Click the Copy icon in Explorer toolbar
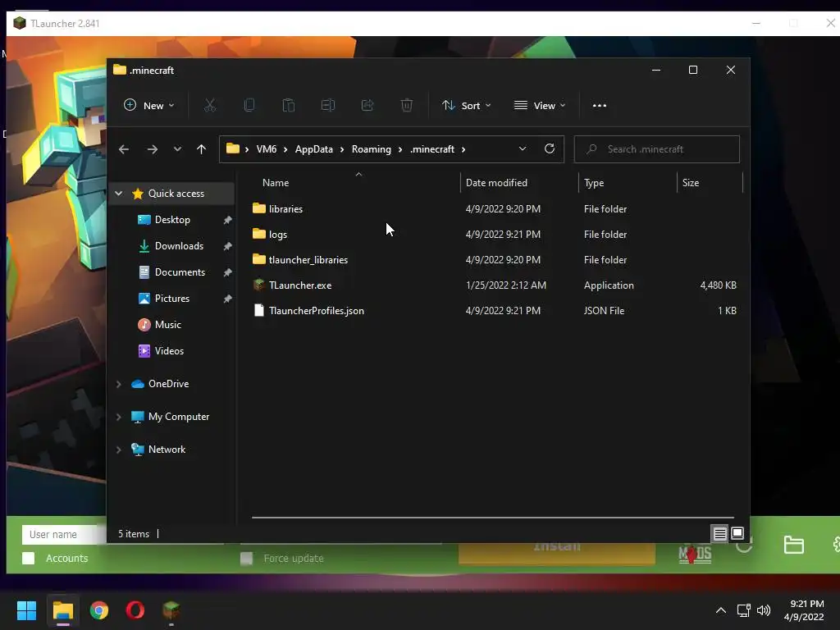The image size is (840, 630). (249, 106)
